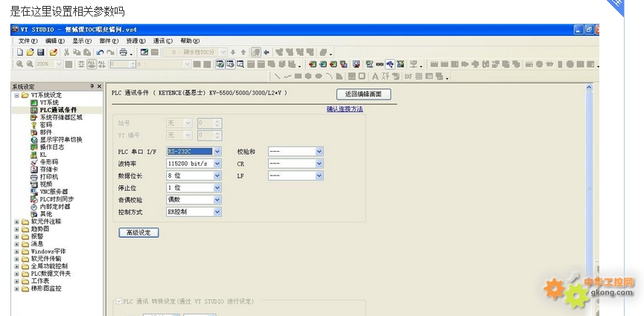Select VT系统 in the tree

tap(49, 102)
